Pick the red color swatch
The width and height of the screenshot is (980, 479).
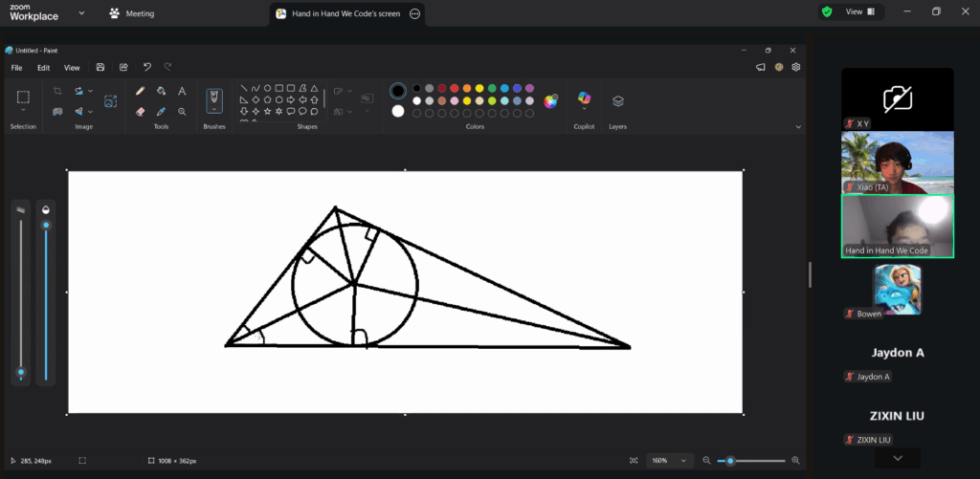click(x=454, y=88)
